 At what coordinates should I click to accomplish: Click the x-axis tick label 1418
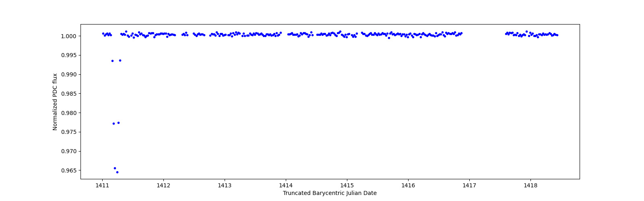pyautogui.click(x=530, y=185)
